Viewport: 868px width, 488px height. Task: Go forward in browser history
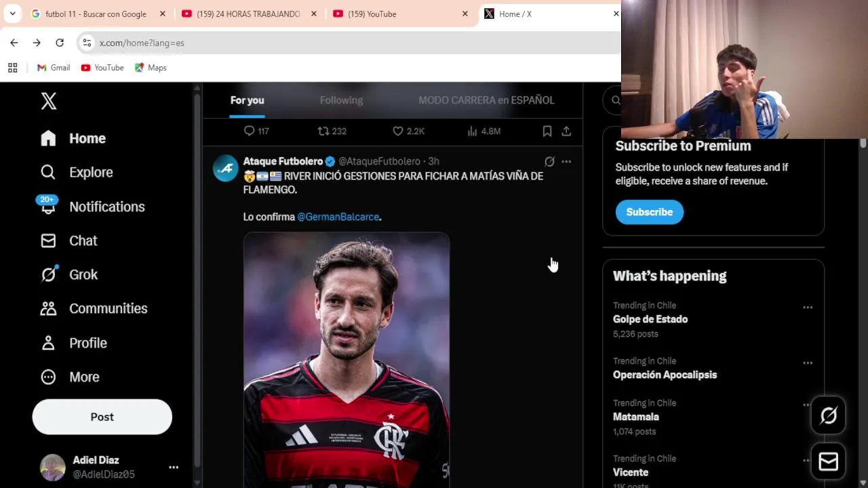pos(37,43)
